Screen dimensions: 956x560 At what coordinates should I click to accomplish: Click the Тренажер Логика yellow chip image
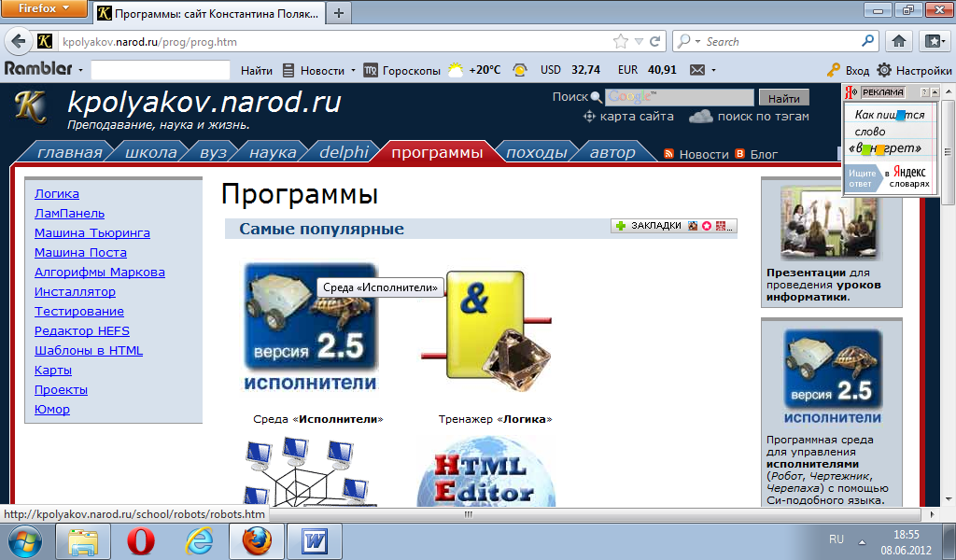click(x=485, y=329)
